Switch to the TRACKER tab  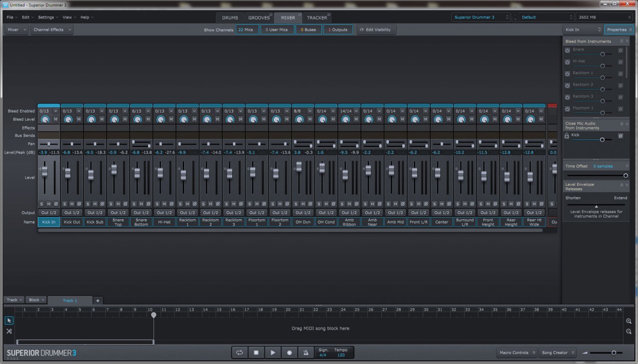pos(317,17)
